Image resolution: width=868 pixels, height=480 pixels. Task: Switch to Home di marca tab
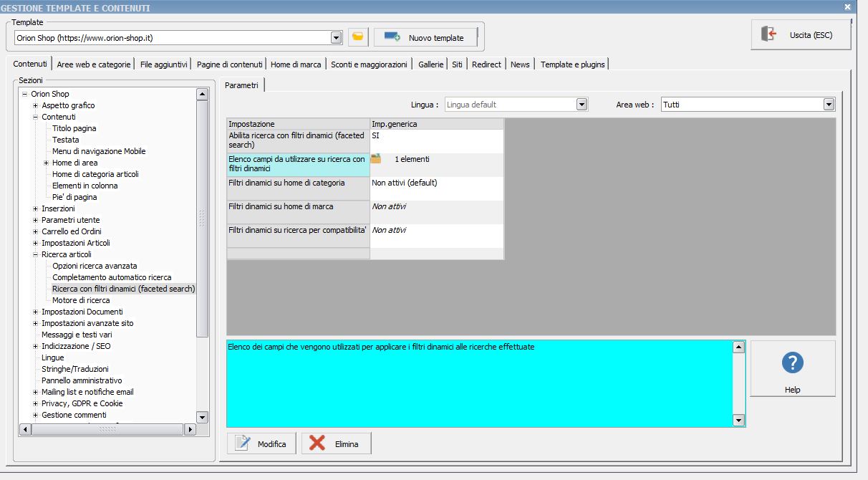point(296,64)
